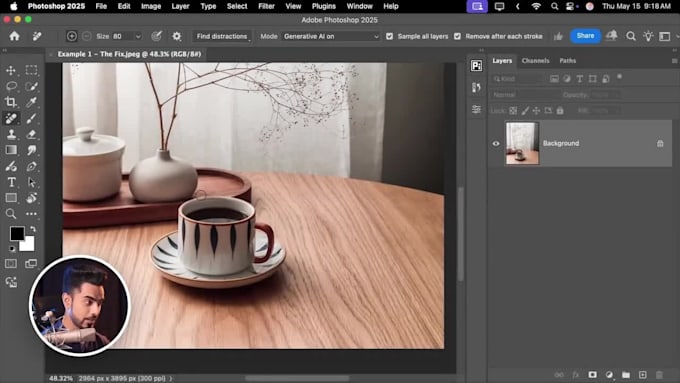The image size is (680, 383).
Task: Select the Smudge tool
Action: pos(31,150)
